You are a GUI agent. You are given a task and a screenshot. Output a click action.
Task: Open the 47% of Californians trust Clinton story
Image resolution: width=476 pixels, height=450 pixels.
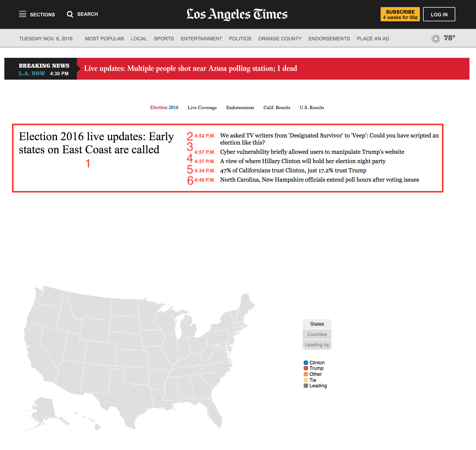(x=293, y=170)
